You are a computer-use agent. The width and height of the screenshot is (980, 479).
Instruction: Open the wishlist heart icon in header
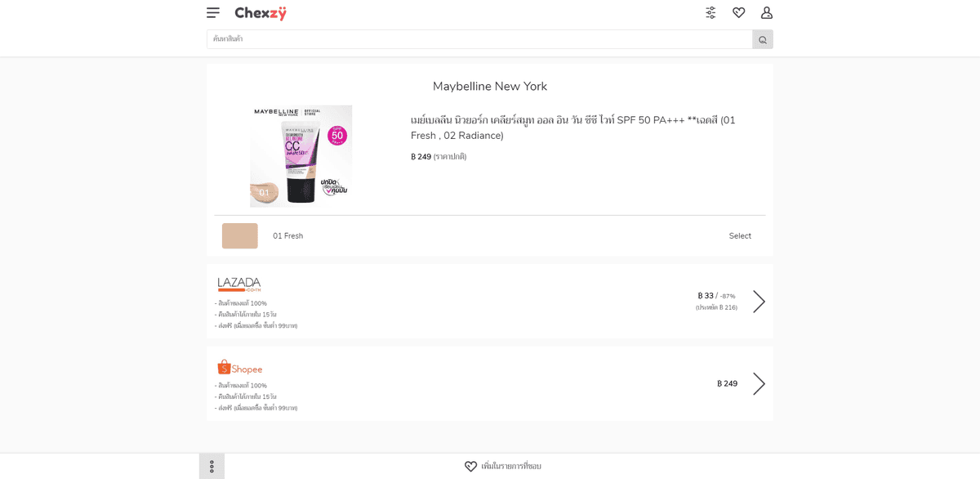[x=739, y=12]
